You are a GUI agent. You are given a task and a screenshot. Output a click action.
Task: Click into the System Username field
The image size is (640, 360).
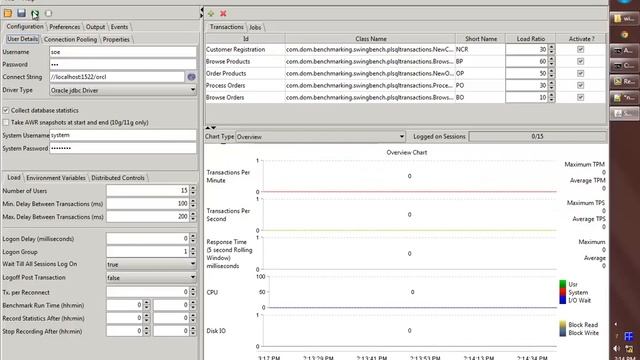point(123,135)
